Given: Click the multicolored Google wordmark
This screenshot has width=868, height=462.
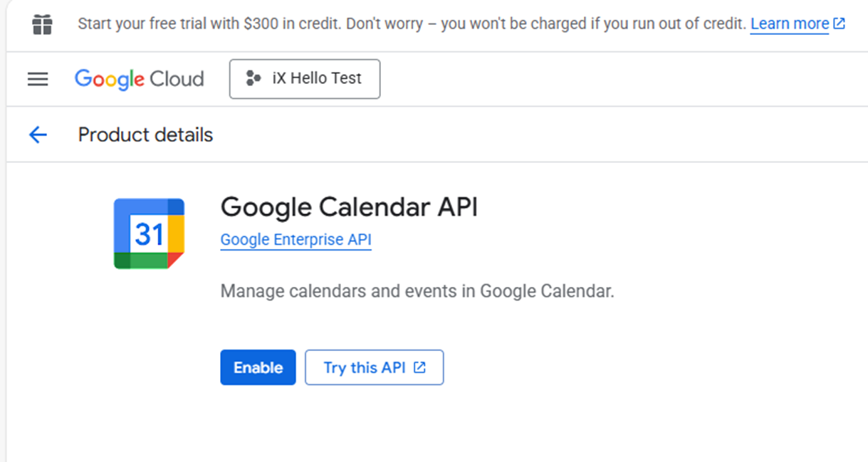Looking at the screenshot, I should coord(110,79).
